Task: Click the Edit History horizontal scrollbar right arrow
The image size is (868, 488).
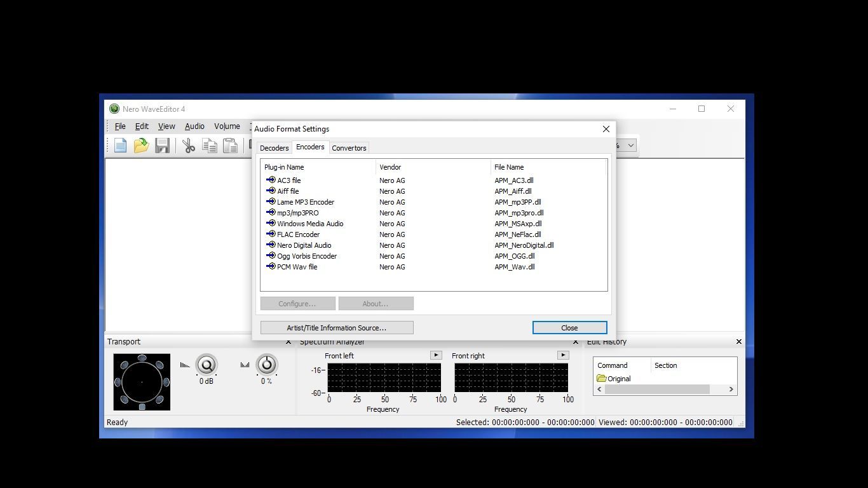Action: click(x=731, y=389)
